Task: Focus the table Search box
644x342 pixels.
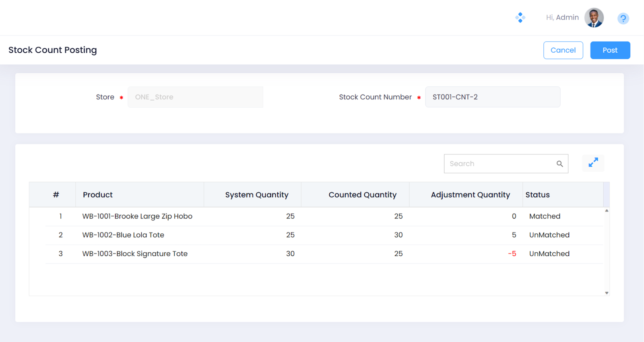Action: pyautogui.click(x=499, y=164)
